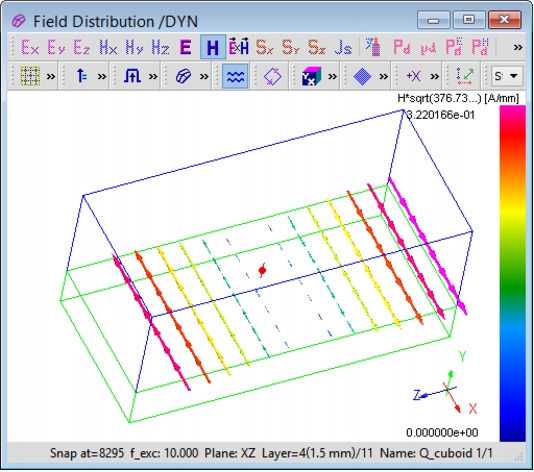Click the Pd dissipated power icon

(402, 47)
